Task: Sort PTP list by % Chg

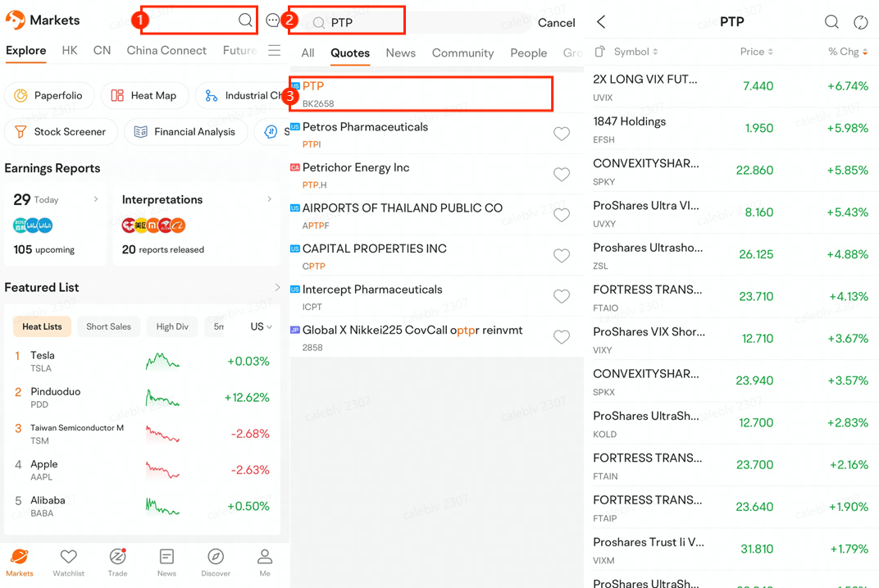Action: click(848, 52)
